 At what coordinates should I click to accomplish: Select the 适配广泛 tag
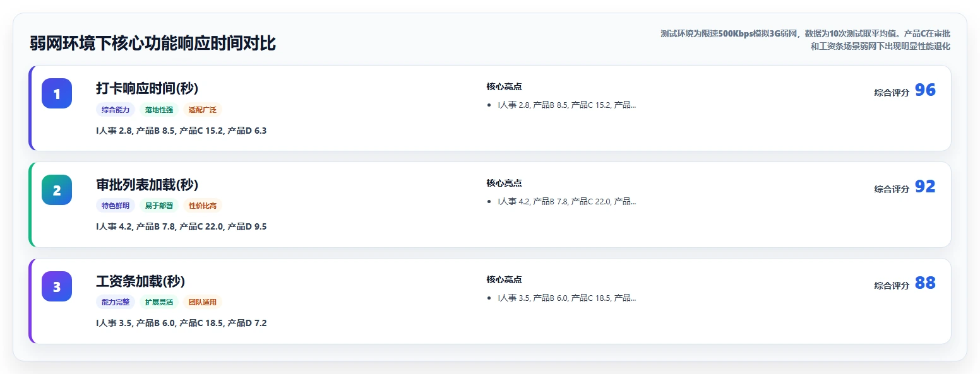203,110
